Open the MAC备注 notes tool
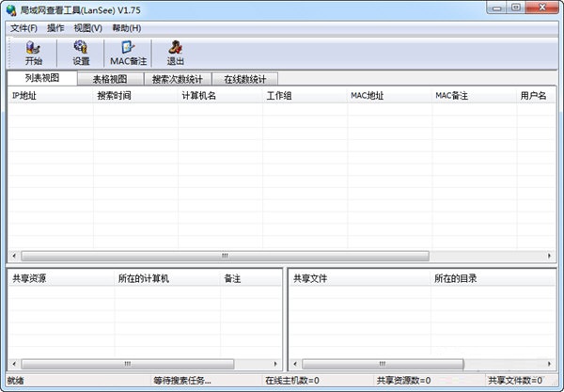The width and height of the screenshot is (564, 392). pyautogui.click(x=129, y=53)
